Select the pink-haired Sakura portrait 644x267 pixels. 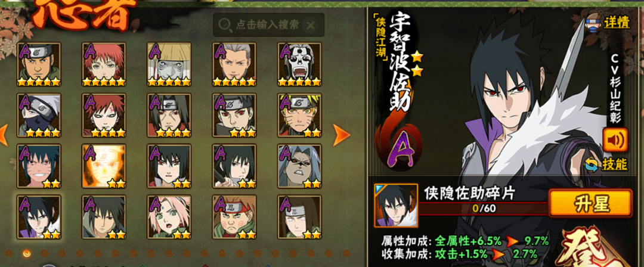[169, 217]
